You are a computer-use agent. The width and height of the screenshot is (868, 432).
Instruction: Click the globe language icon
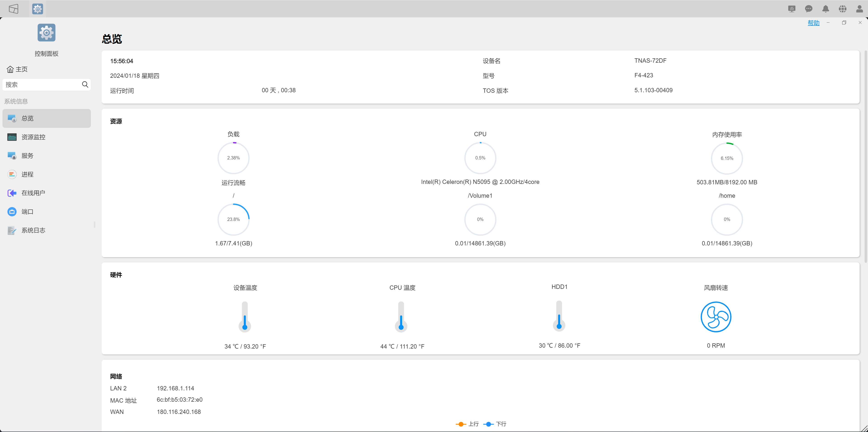click(842, 9)
